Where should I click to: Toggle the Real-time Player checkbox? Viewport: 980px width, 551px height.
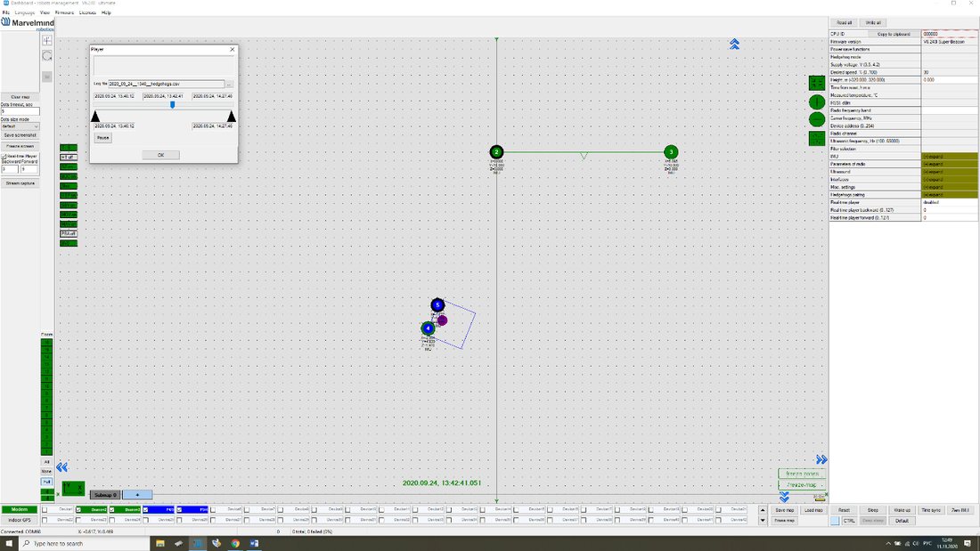(4, 156)
